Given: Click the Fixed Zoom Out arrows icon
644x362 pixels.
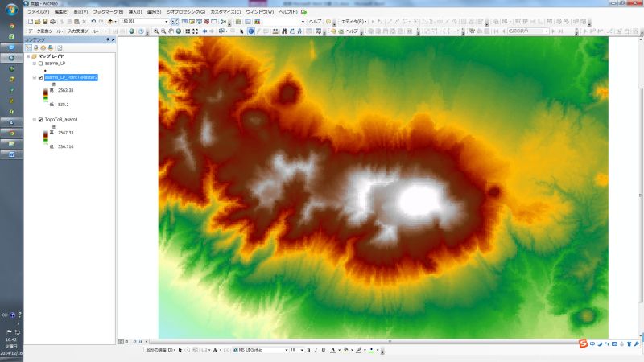Looking at the screenshot, I should pos(195,31).
